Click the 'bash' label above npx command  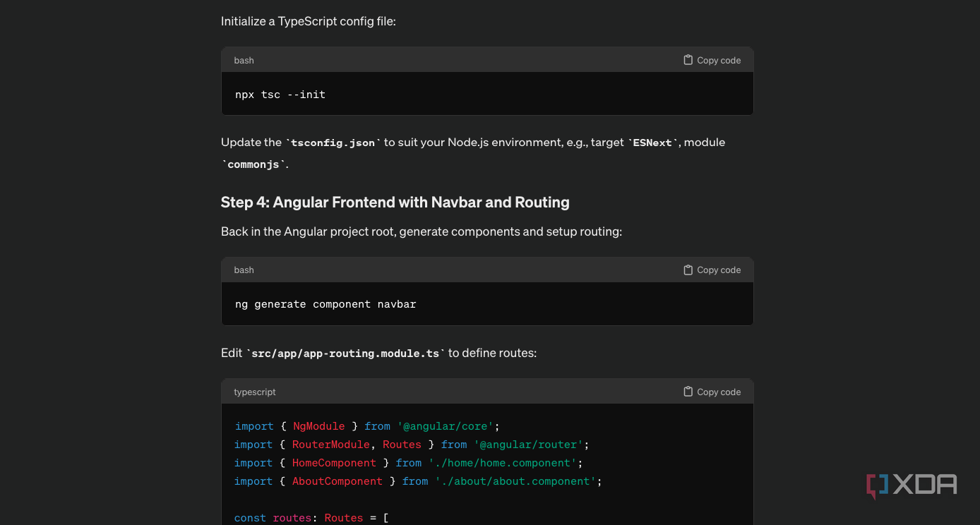coord(244,60)
